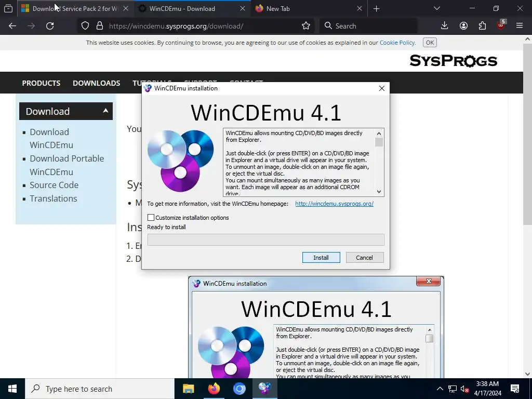Click the muted volume tray icon
Viewport: 532px width, 399px height.
click(465, 389)
